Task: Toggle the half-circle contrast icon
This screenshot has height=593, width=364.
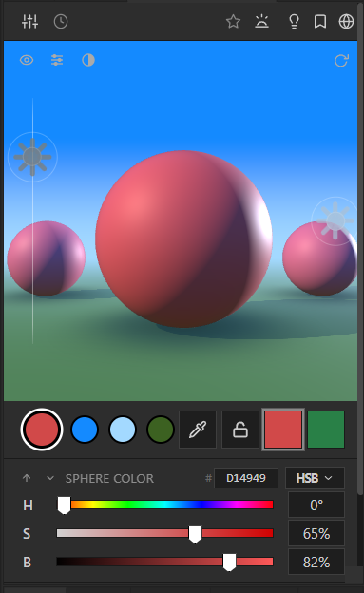Action: coord(88,60)
